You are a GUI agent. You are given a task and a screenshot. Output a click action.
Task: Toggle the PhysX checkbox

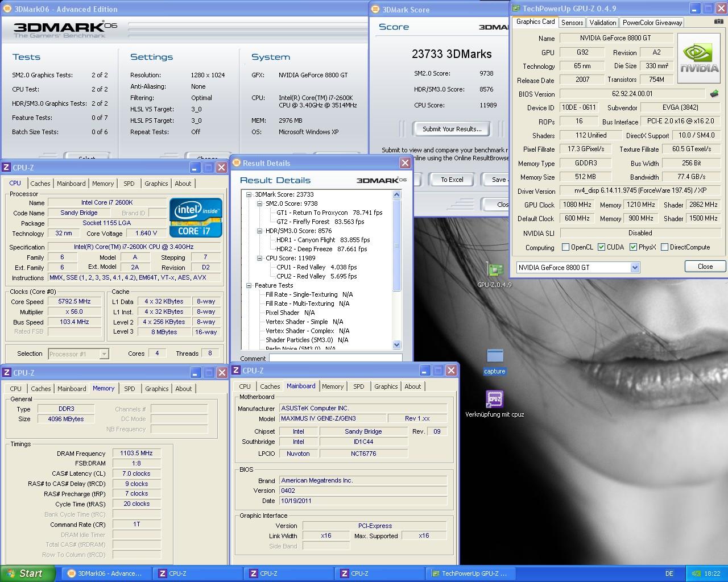633,247
